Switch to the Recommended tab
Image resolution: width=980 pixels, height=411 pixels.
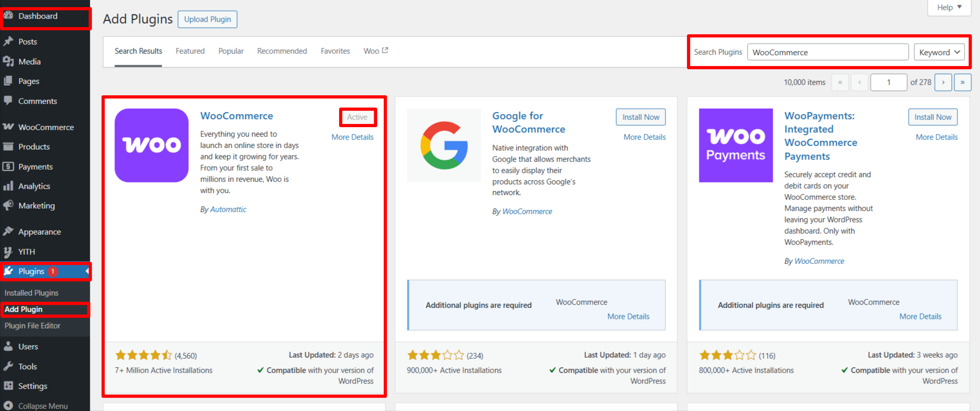pos(282,51)
